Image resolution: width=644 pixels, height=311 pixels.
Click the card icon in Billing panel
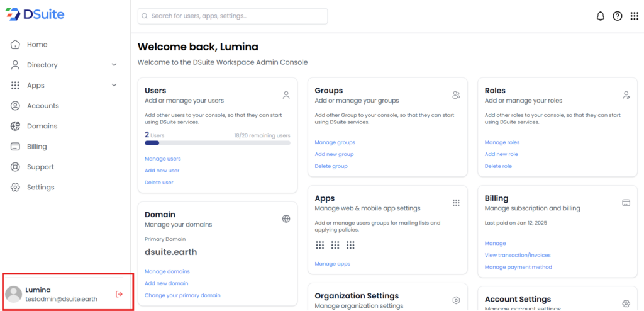[626, 203]
